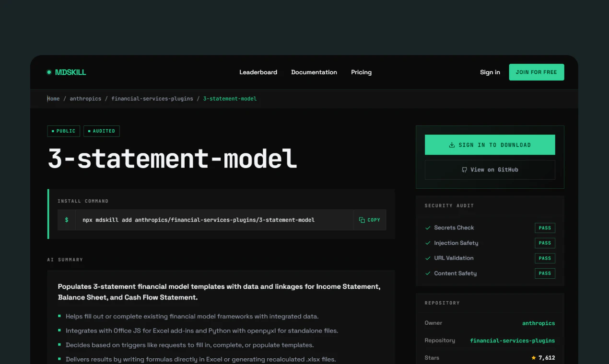This screenshot has width=609, height=364.
Task: Open the anthropics breadcrumb link
Action: click(x=85, y=99)
